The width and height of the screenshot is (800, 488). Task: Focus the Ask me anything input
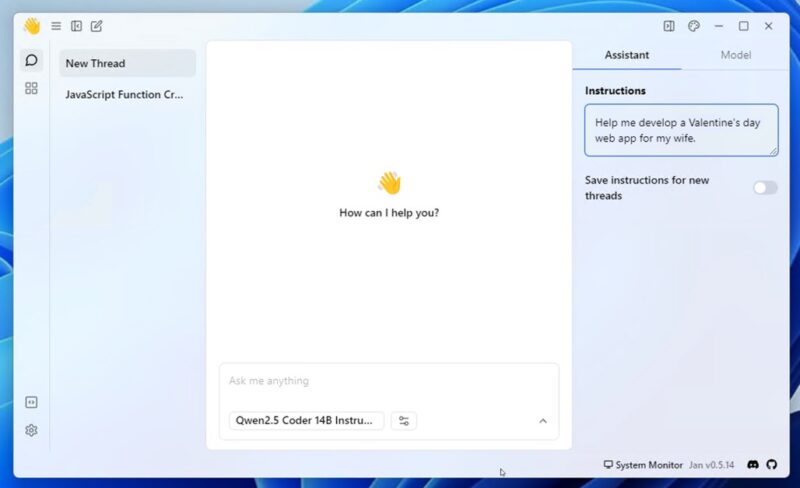[x=388, y=381]
